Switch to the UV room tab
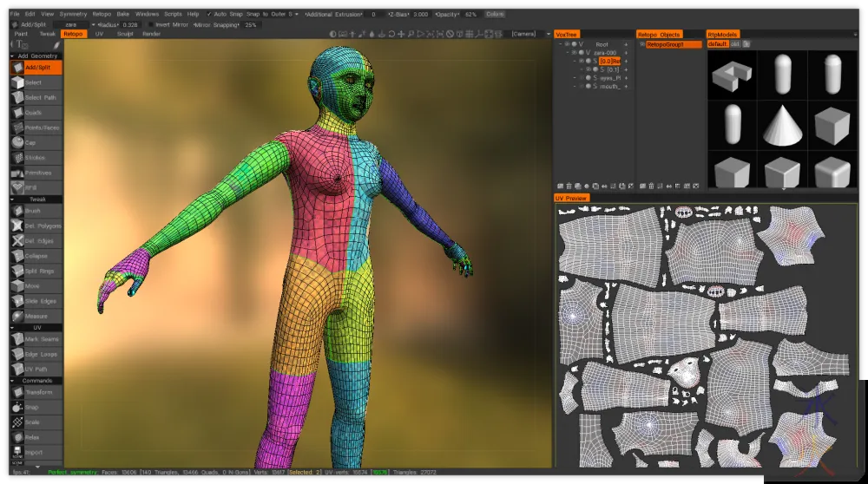 (99, 35)
